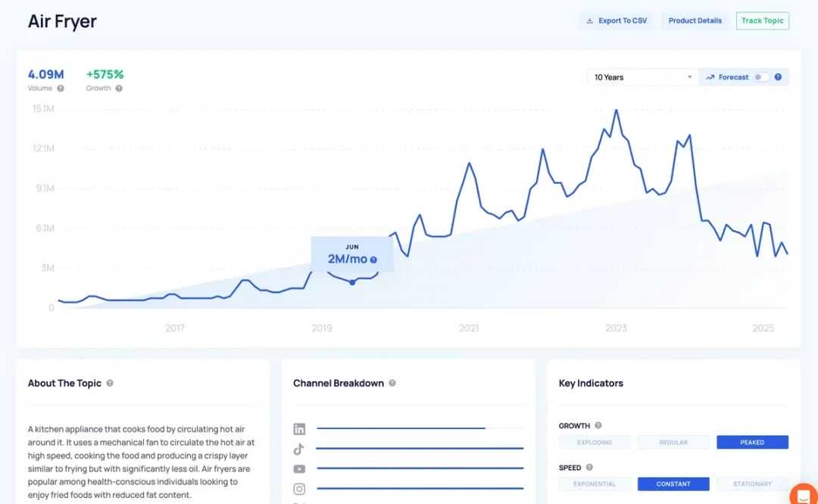The height and width of the screenshot is (504, 818).
Task: Click the June data point on chart
Action: [x=352, y=282]
